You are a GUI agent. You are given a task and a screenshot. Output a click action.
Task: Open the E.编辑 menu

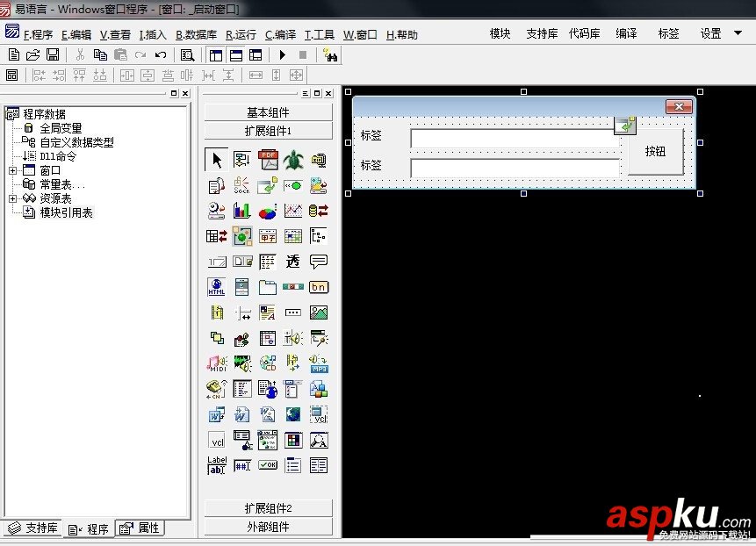point(76,35)
